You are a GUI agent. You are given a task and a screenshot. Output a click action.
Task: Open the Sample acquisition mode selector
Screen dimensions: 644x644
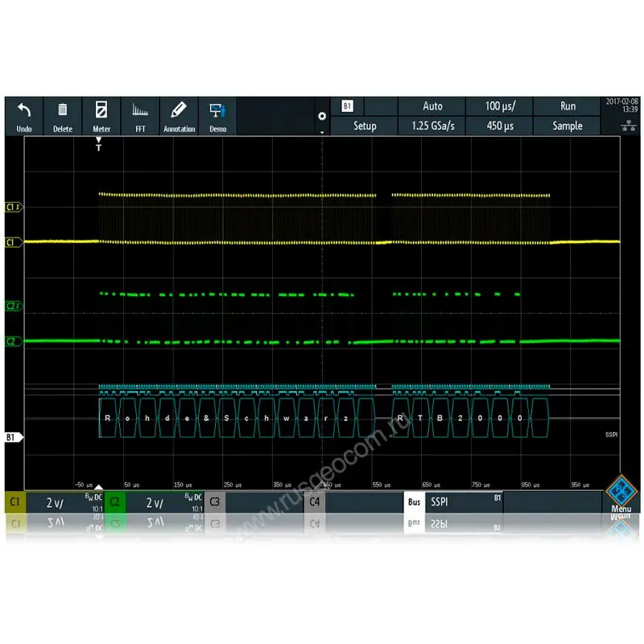tap(568, 126)
